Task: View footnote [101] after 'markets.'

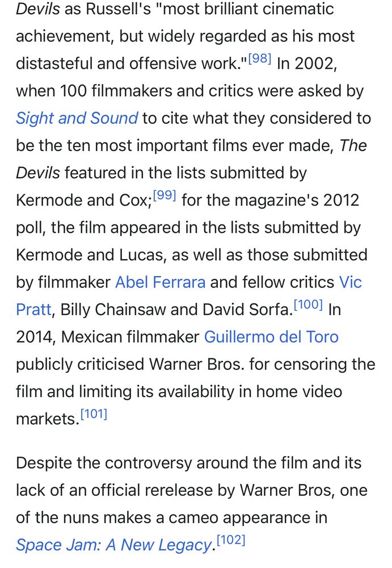Action: tap(94, 414)
